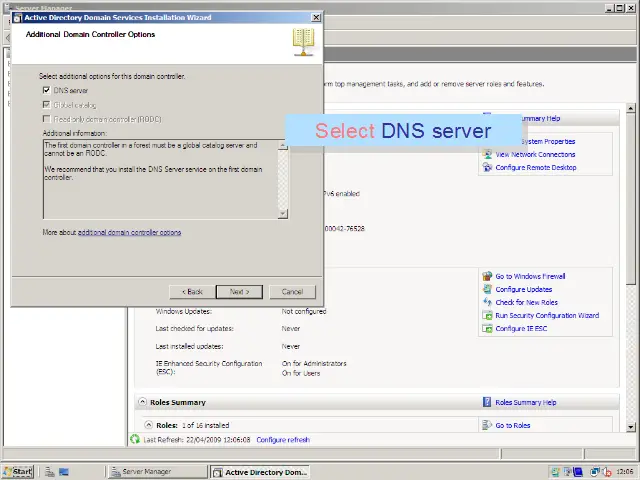This screenshot has height=480, width=640.
Task: Click the Security Configuration Wizard icon
Action: [x=487, y=316]
